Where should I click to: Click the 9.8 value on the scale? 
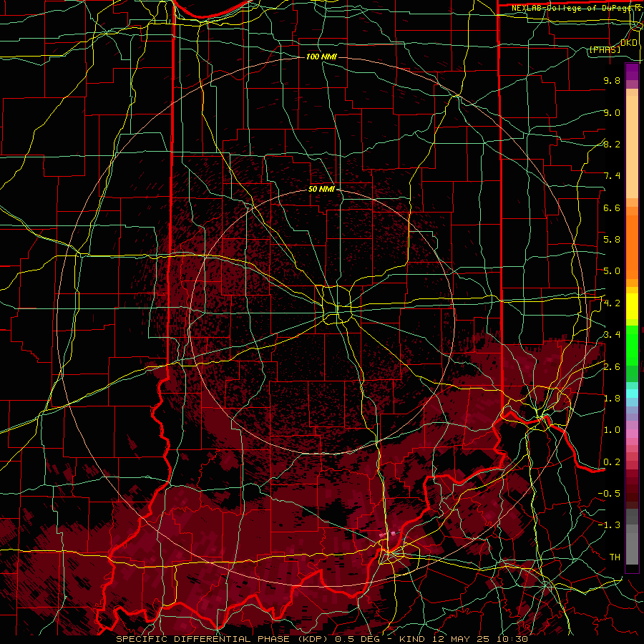(x=612, y=80)
